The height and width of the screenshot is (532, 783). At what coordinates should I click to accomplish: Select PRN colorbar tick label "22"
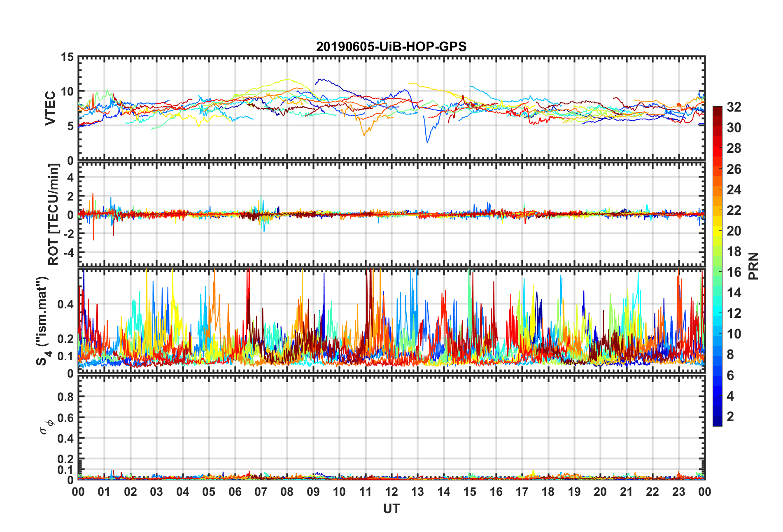pyautogui.click(x=734, y=210)
